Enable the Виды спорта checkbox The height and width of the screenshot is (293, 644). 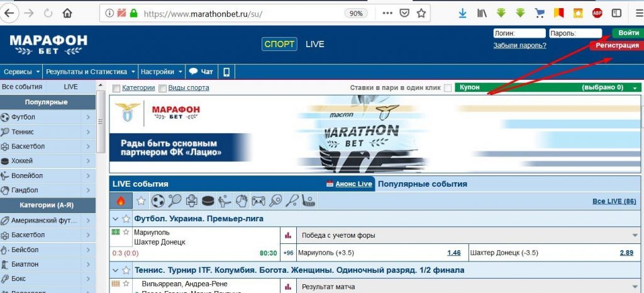[x=163, y=88]
